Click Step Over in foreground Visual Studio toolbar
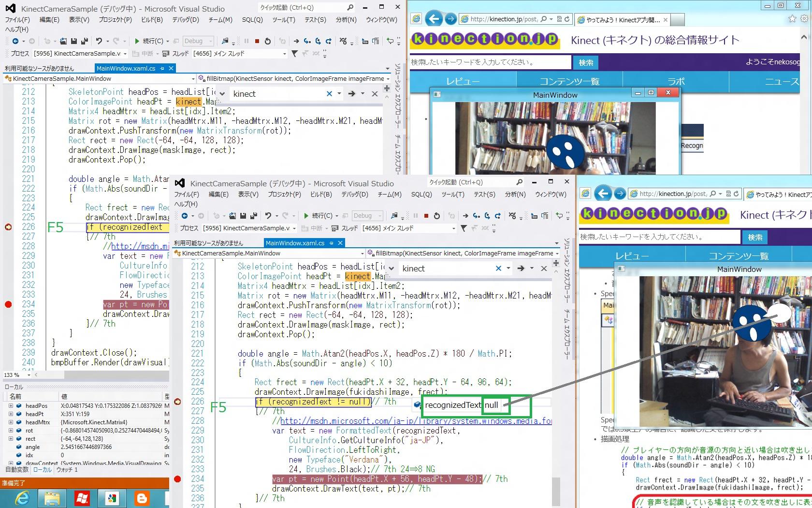Screen dimensions: 812x508 tap(487, 216)
